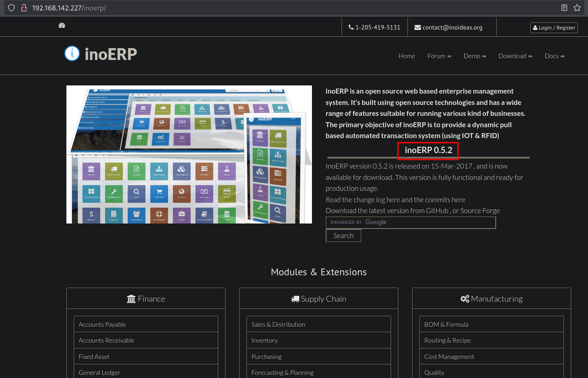Click the contact@inoideas.org email link

click(x=448, y=27)
